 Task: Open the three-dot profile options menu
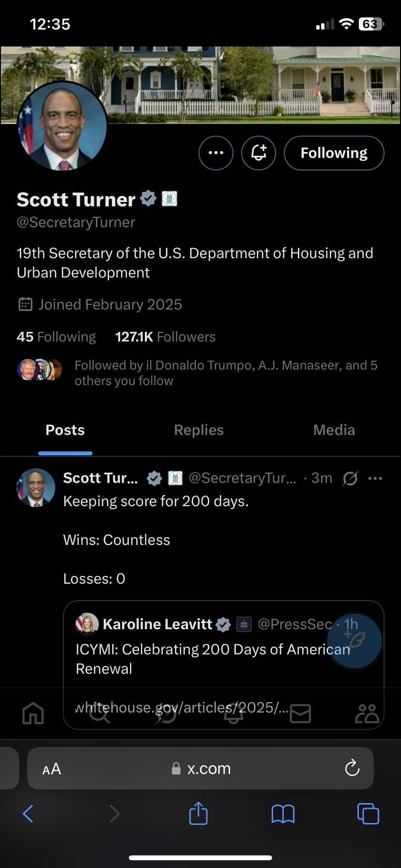(216, 153)
